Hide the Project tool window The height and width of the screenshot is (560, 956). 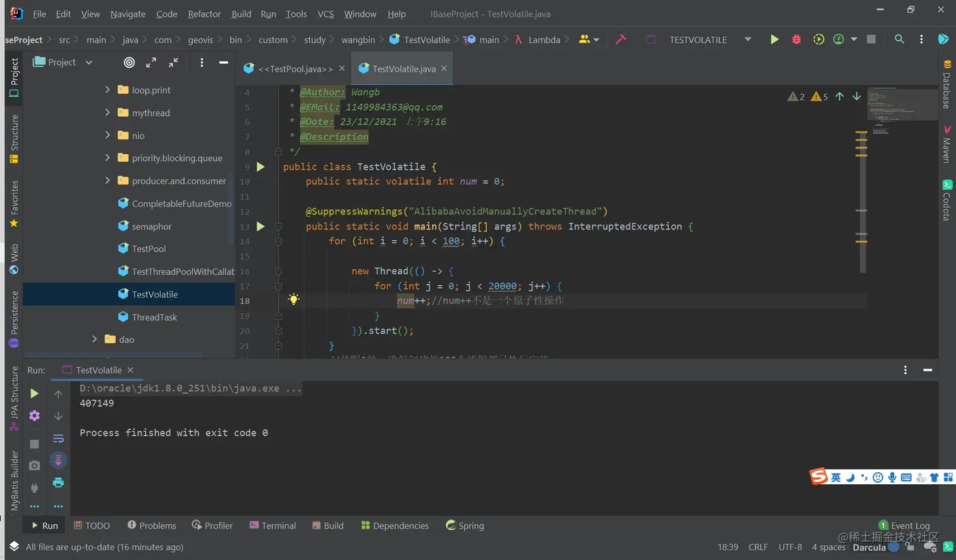coord(223,62)
